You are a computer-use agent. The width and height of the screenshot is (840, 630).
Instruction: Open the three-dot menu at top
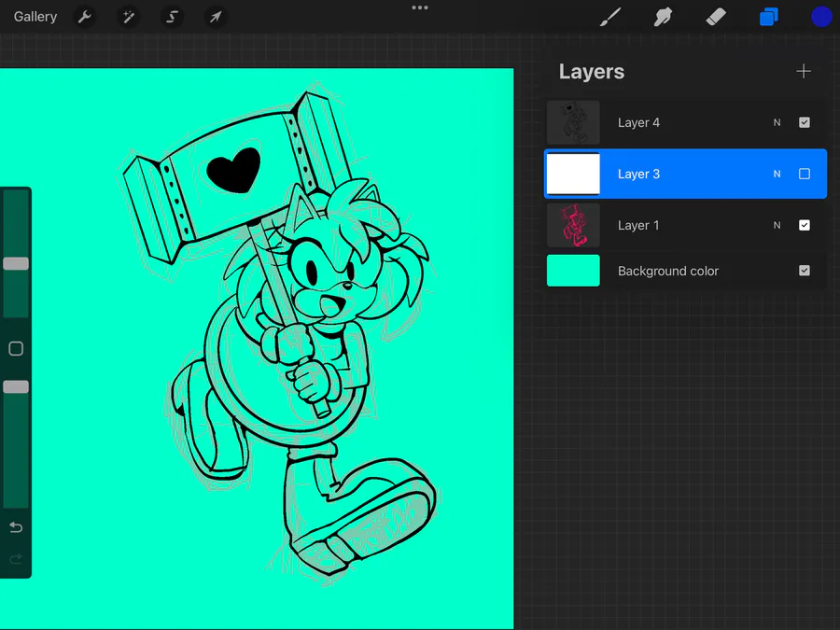click(420, 7)
